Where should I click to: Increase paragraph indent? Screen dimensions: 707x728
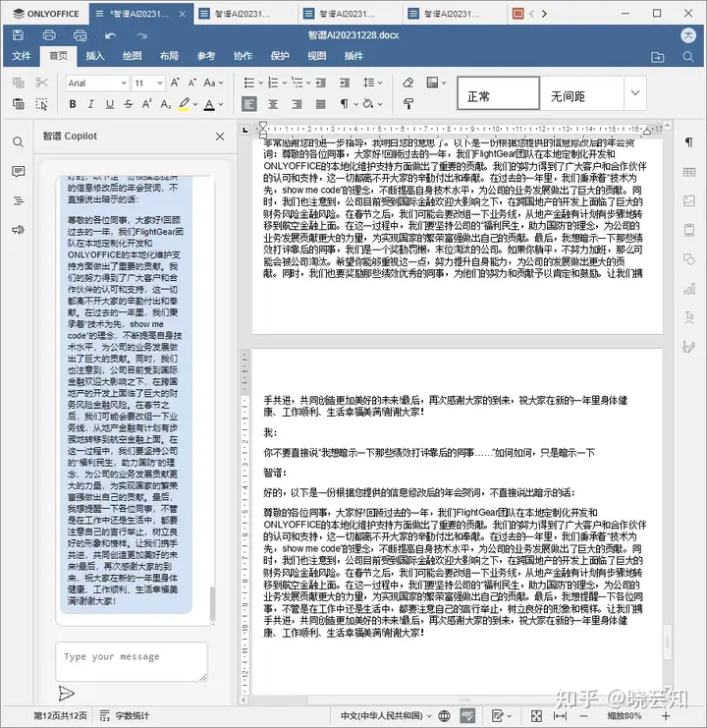pyautogui.click(x=345, y=83)
